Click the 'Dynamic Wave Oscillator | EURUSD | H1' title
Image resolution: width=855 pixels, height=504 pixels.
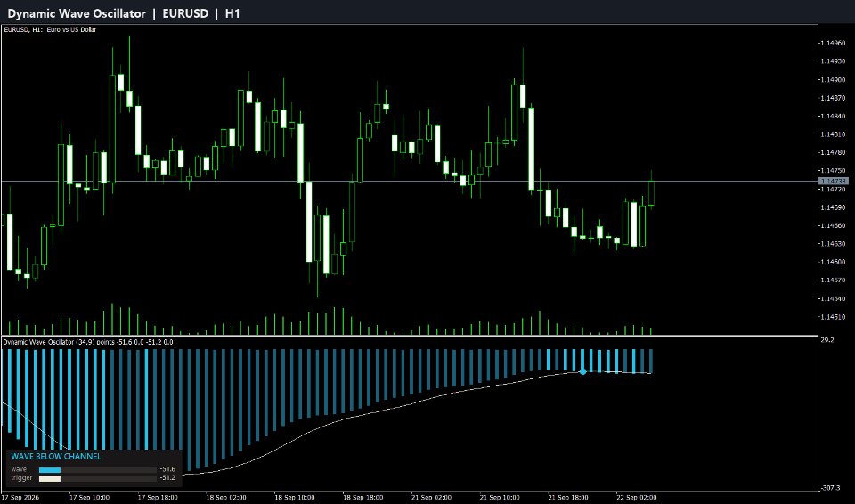(x=124, y=13)
